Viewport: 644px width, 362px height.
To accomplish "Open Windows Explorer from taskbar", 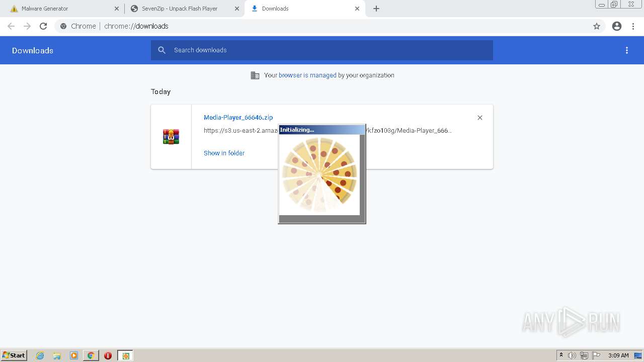I will tap(57, 355).
